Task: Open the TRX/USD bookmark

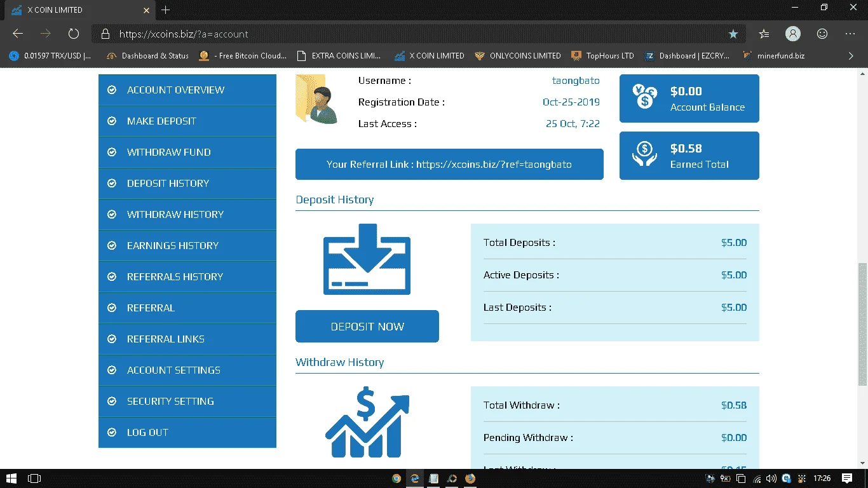Action: [50, 56]
